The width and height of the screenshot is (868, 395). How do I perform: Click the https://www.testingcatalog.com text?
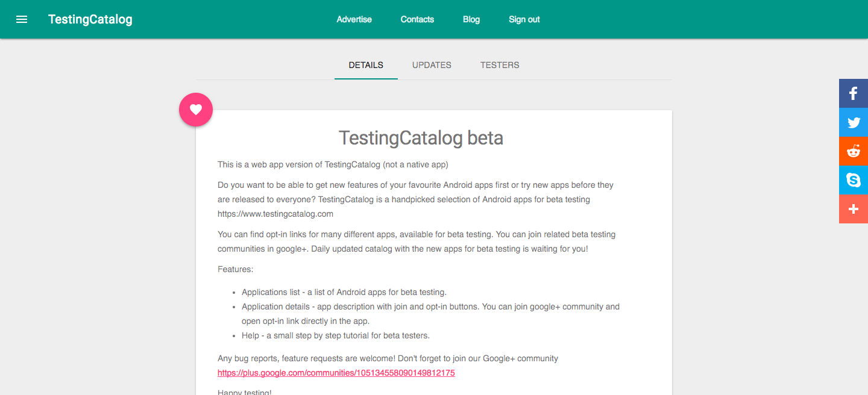[x=275, y=214]
